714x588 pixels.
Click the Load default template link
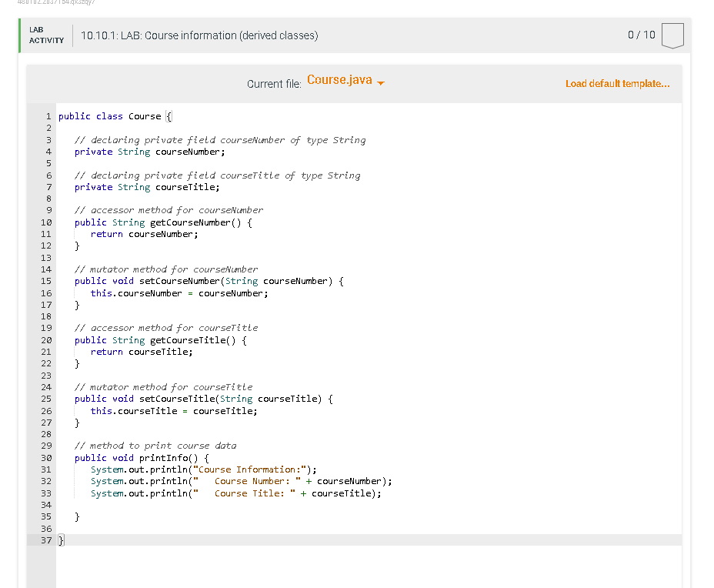click(x=617, y=83)
